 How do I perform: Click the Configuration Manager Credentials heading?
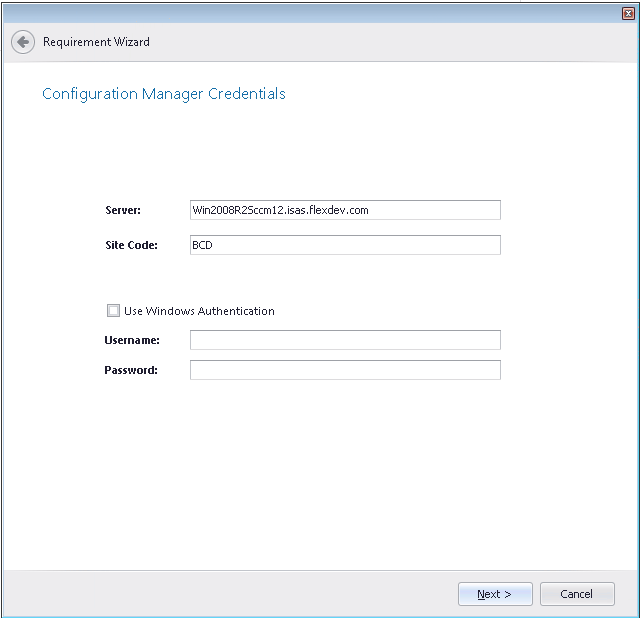click(x=164, y=94)
